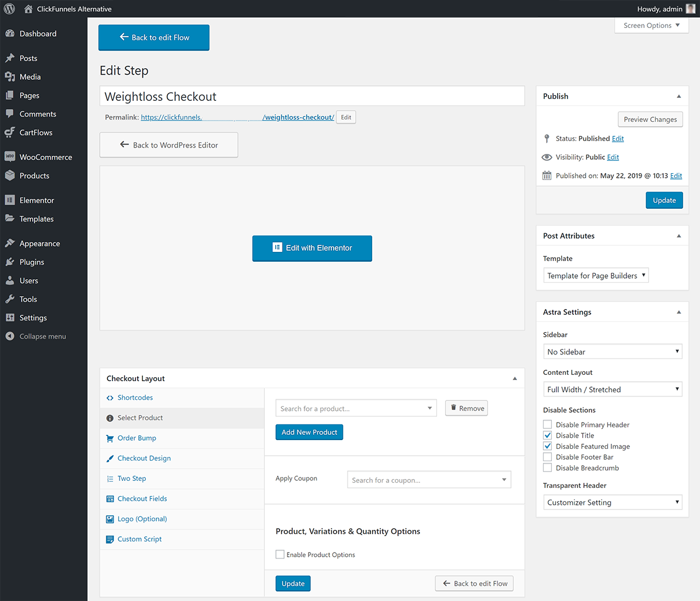The width and height of the screenshot is (700, 601).
Task: Open the Sidebar dropdown showing No Sidebar
Action: click(x=612, y=352)
